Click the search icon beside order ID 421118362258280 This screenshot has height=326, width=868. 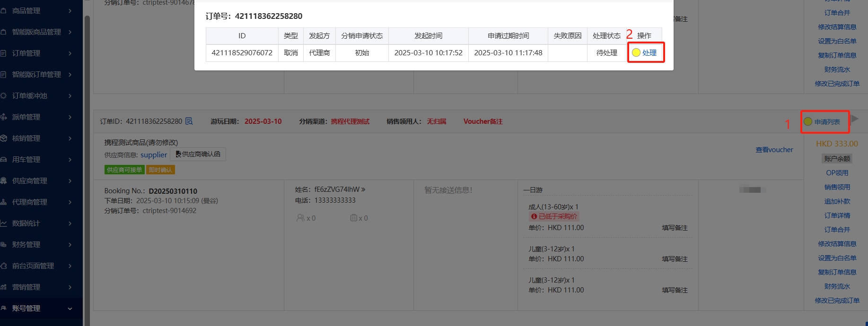(x=189, y=121)
